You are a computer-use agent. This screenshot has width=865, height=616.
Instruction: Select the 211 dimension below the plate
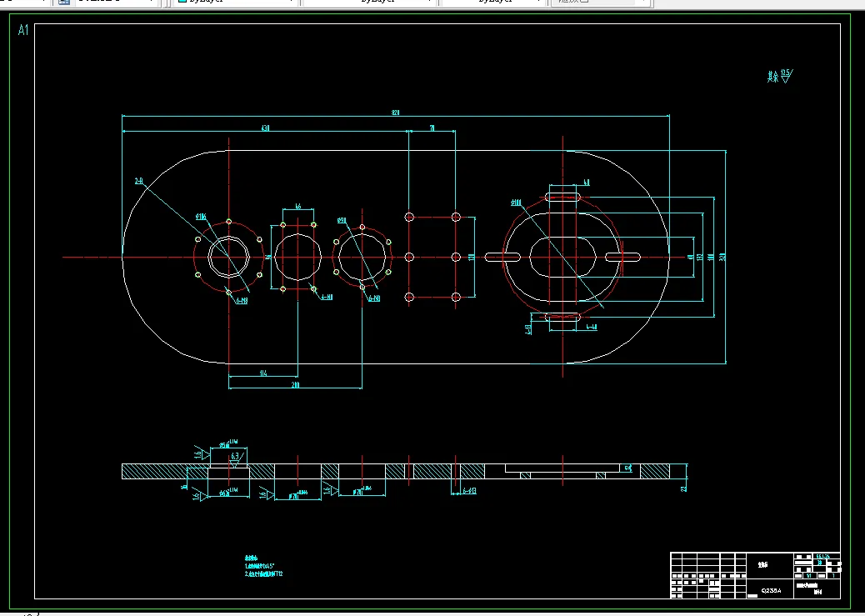pos(295,385)
